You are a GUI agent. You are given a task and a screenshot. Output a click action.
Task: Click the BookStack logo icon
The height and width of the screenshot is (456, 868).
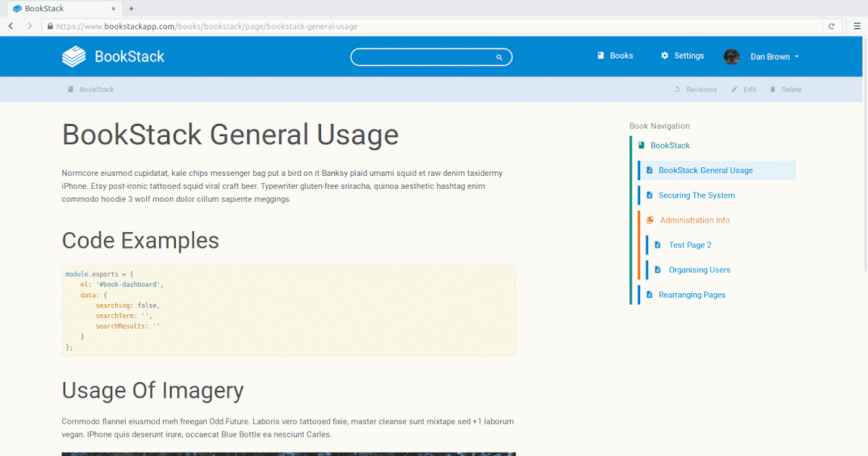pyautogui.click(x=73, y=56)
